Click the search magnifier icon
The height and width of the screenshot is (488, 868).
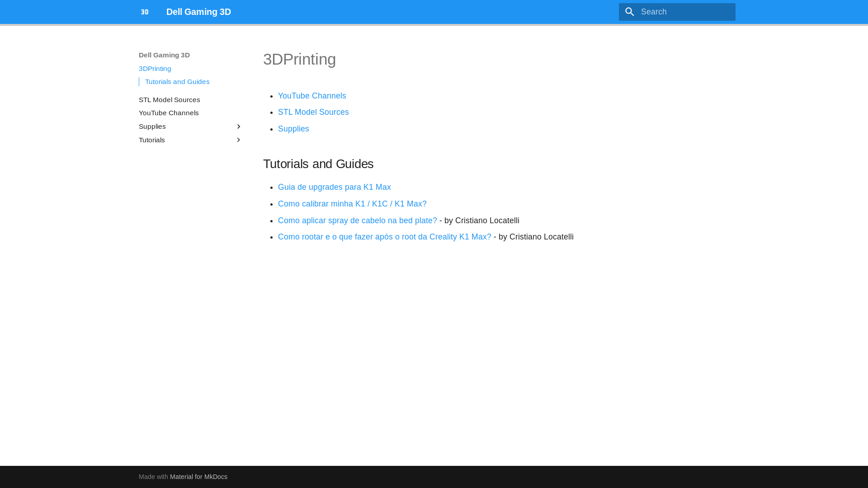pyautogui.click(x=629, y=12)
